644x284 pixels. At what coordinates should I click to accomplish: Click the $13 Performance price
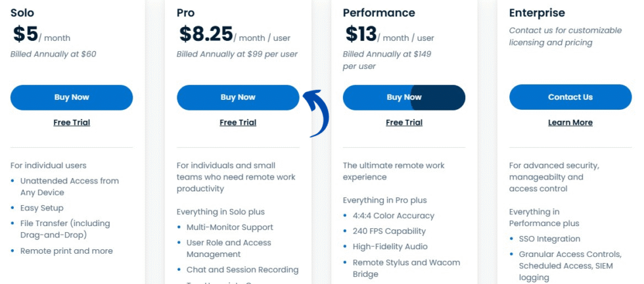tap(360, 34)
